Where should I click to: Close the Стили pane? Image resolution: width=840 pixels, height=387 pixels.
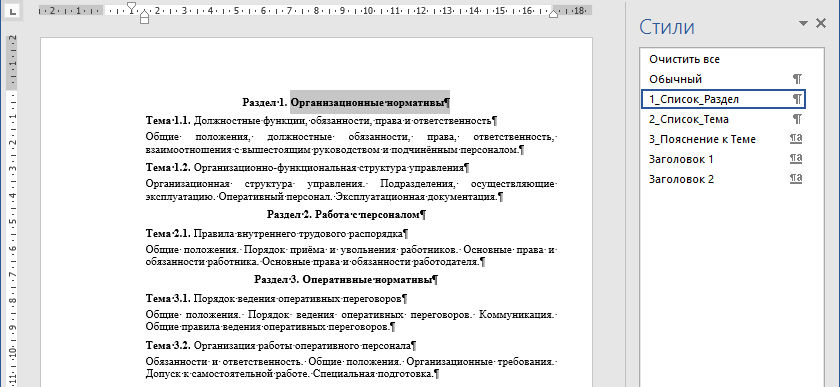click(820, 23)
